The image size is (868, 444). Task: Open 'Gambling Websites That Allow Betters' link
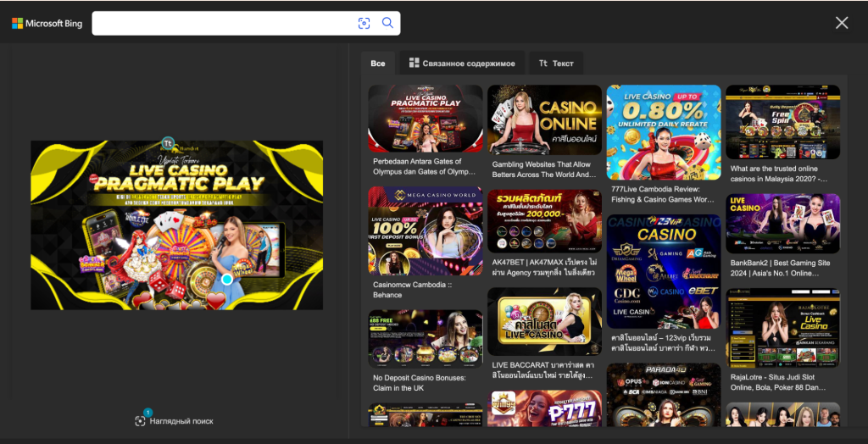544,169
